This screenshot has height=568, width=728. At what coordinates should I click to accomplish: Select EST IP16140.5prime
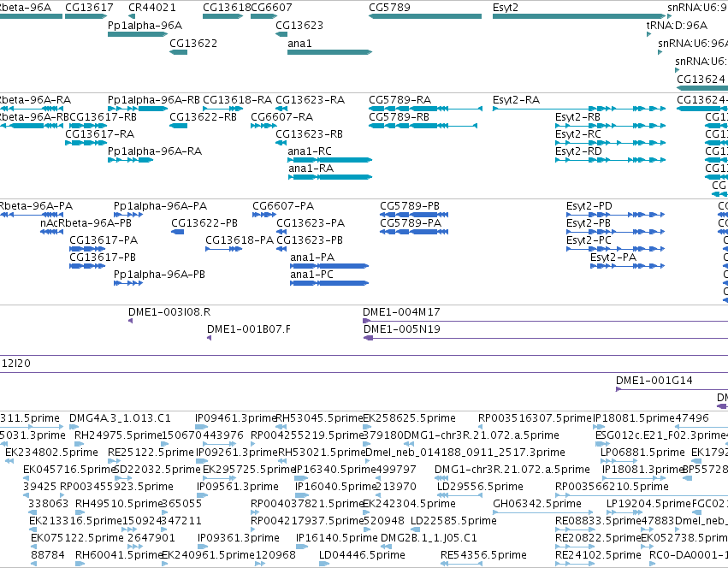point(302,547)
